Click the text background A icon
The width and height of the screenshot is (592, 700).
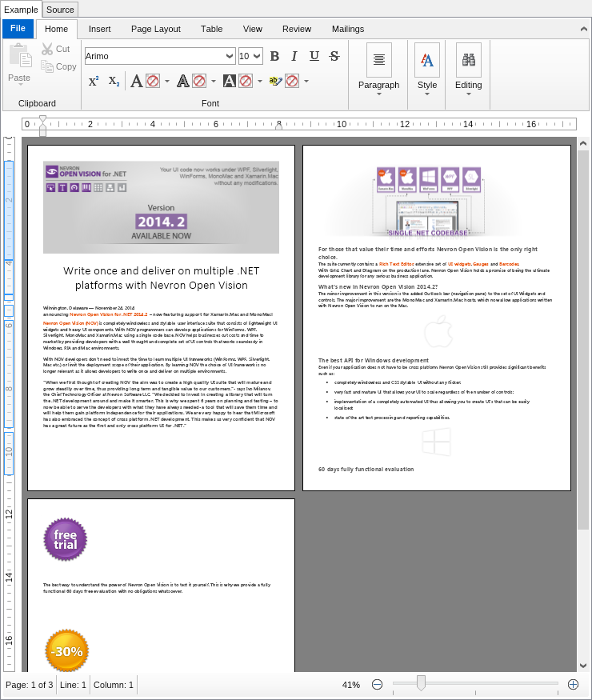pyautogui.click(x=230, y=82)
